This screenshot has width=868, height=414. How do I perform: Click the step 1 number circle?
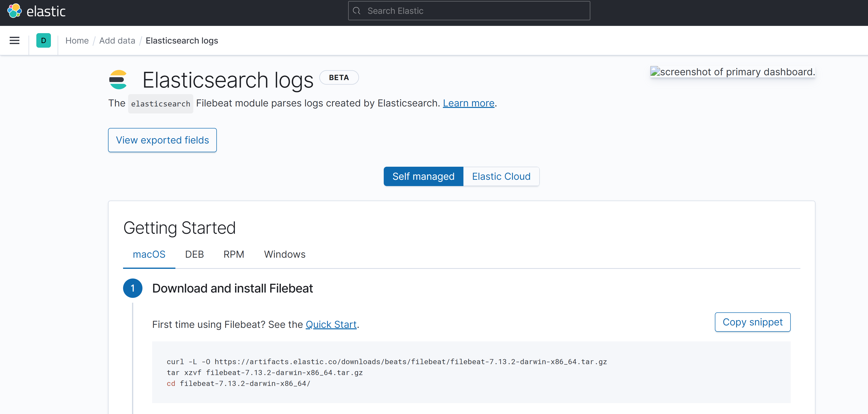(133, 288)
